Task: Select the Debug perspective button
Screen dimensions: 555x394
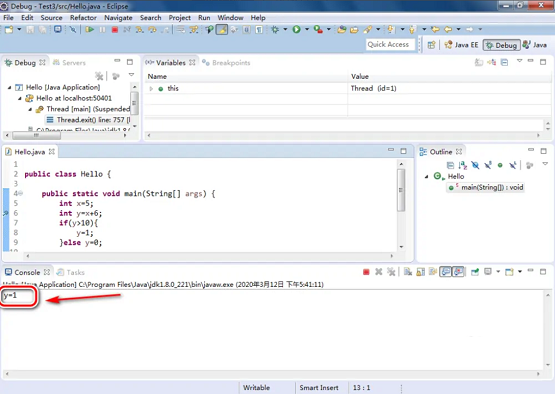Action: [502, 45]
